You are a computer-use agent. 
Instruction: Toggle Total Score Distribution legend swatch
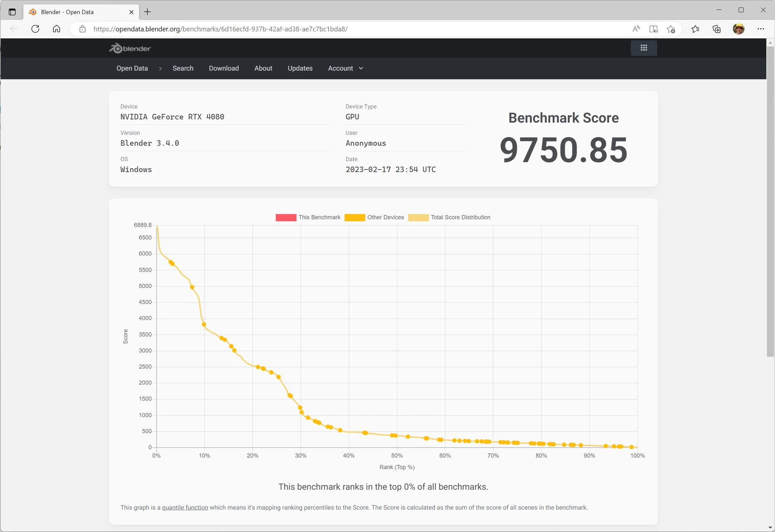[x=418, y=218]
